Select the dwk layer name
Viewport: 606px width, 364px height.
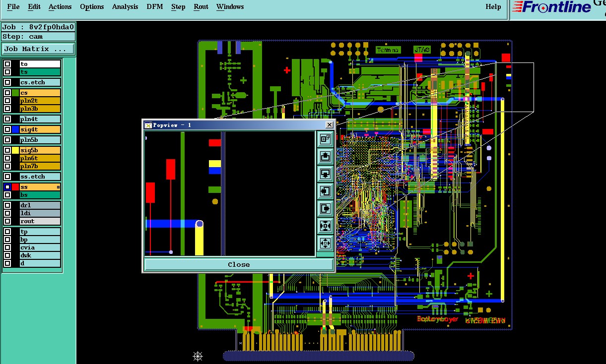40,255
